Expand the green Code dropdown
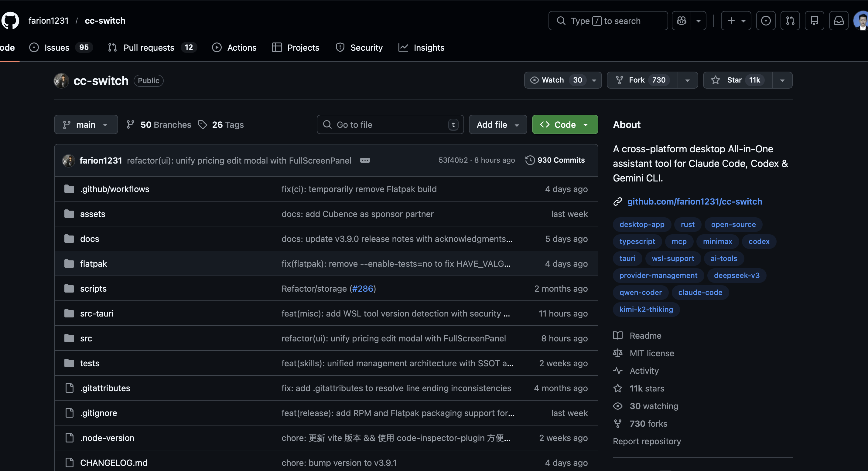868x471 pixels. pos(565,124)
